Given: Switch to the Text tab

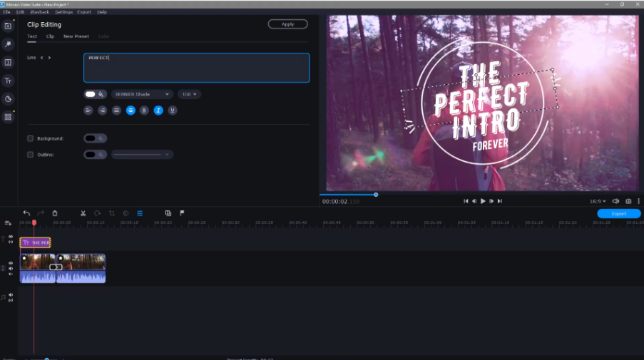Looking at the screenshot, I should (x=32, y=36).
